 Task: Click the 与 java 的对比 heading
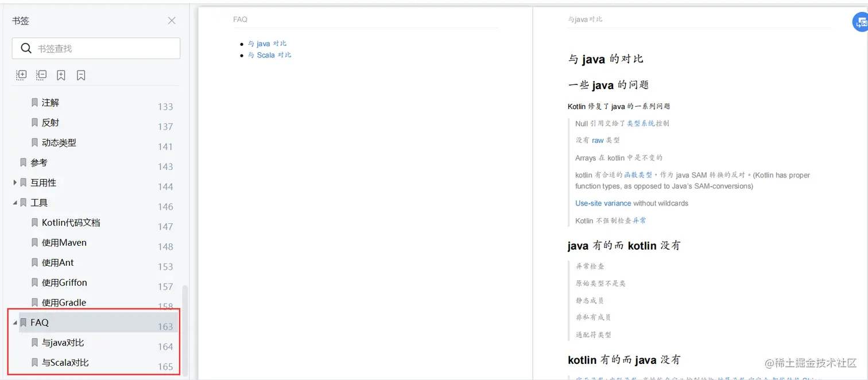tap(606, 59)
